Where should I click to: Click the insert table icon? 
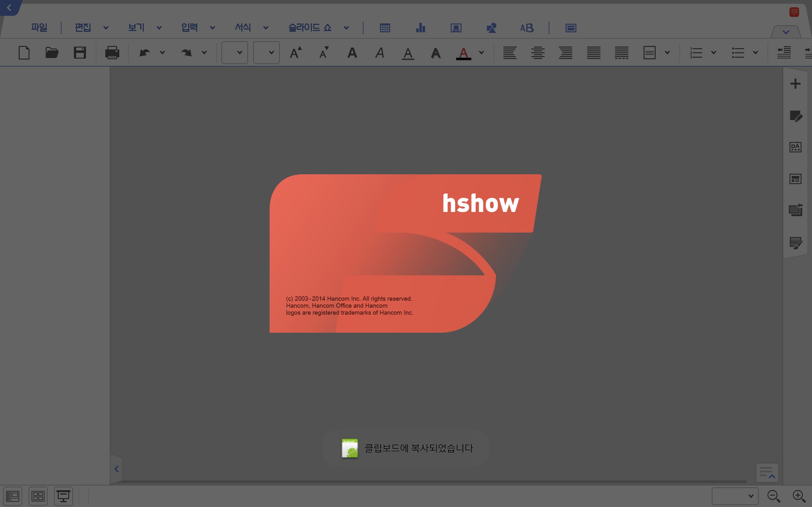[x=385, y=28]
